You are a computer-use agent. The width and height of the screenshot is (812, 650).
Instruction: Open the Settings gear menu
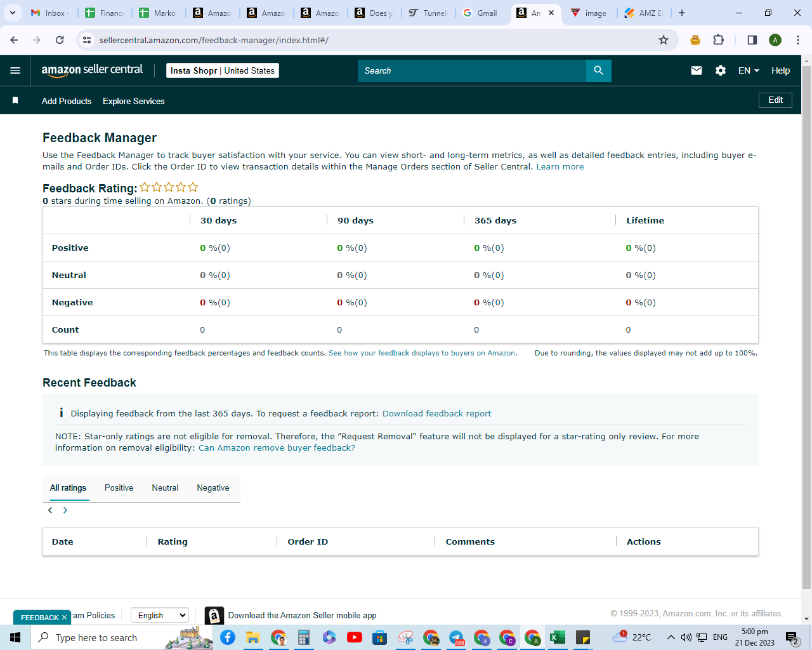(720, 70)
